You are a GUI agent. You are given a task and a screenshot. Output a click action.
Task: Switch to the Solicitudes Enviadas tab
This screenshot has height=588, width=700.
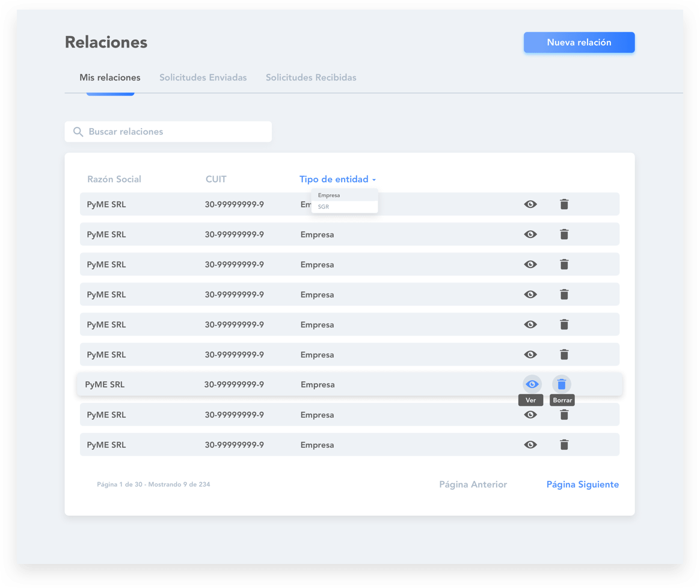[x=203, y=78]
